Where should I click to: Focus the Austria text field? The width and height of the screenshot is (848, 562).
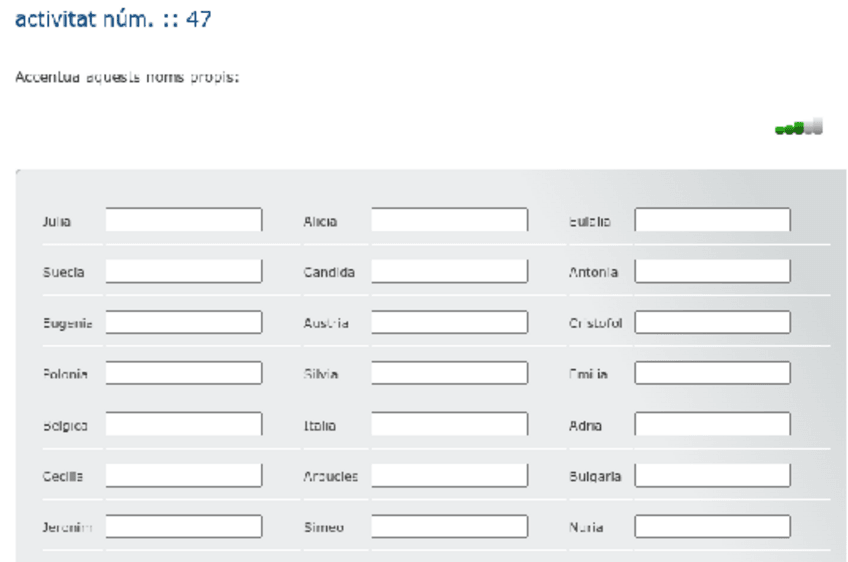[449, 323]
